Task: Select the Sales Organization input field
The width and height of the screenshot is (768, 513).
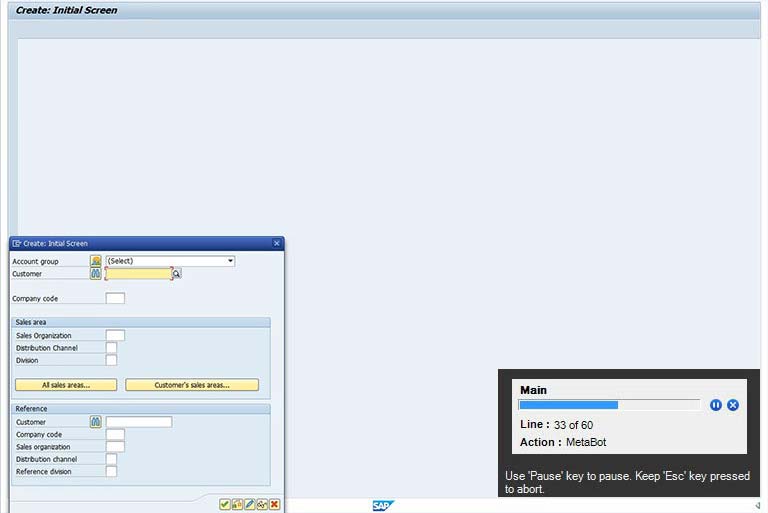Action: 115,336
